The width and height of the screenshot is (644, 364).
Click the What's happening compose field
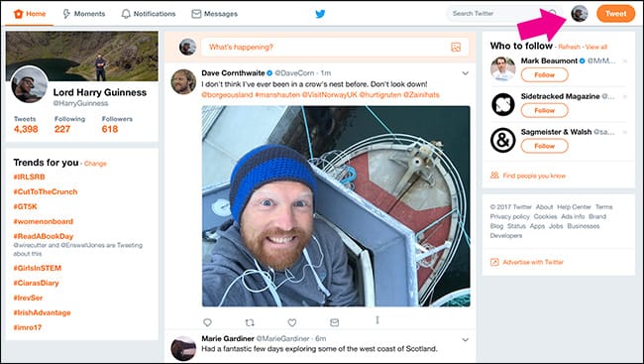click(x=335, y=48)
